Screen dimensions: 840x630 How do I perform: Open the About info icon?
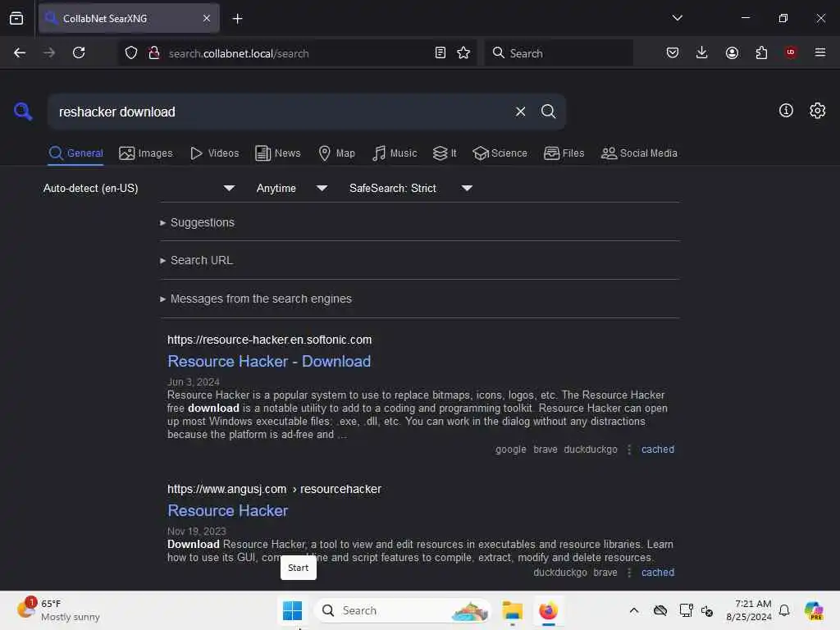click(x=786, y=111)
